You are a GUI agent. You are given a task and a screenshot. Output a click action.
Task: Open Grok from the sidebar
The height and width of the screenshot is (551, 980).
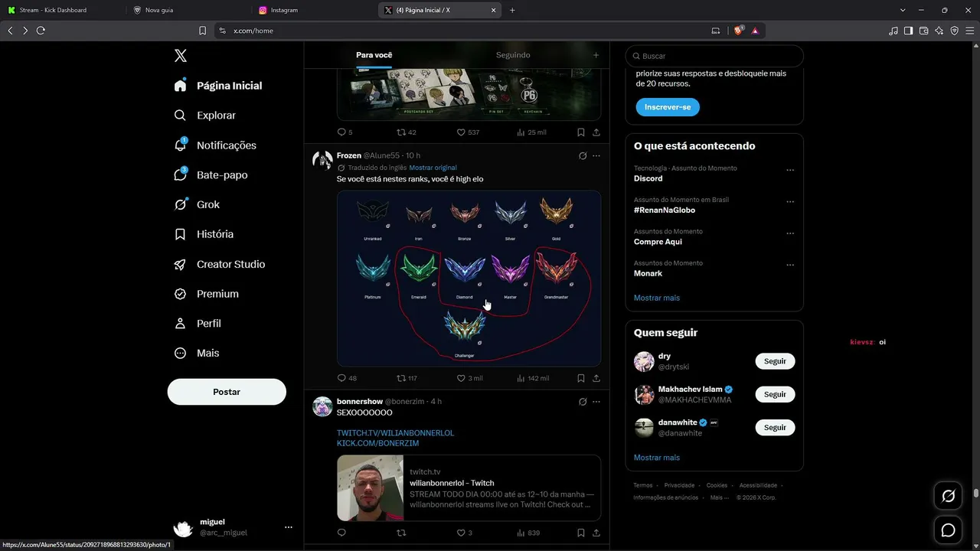tap(198, 205)
